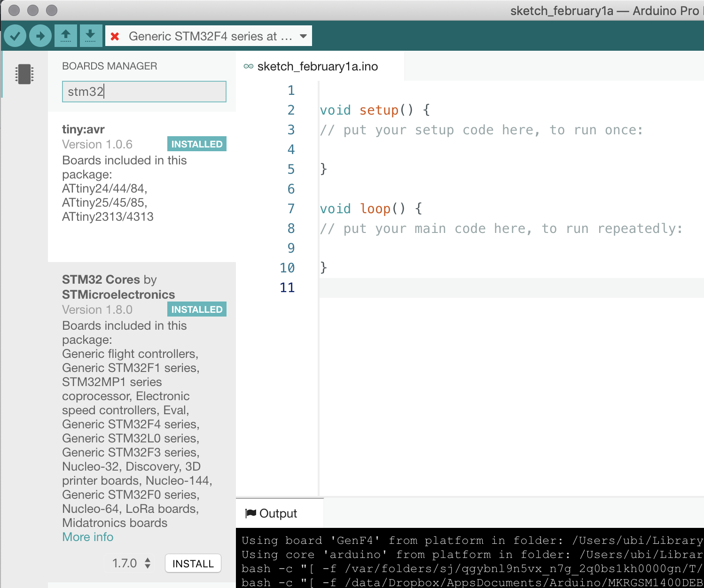Viewport: 704px width, 588px height.
Task: Open the board selector dropdown arrow
Action: coord(303,36)
